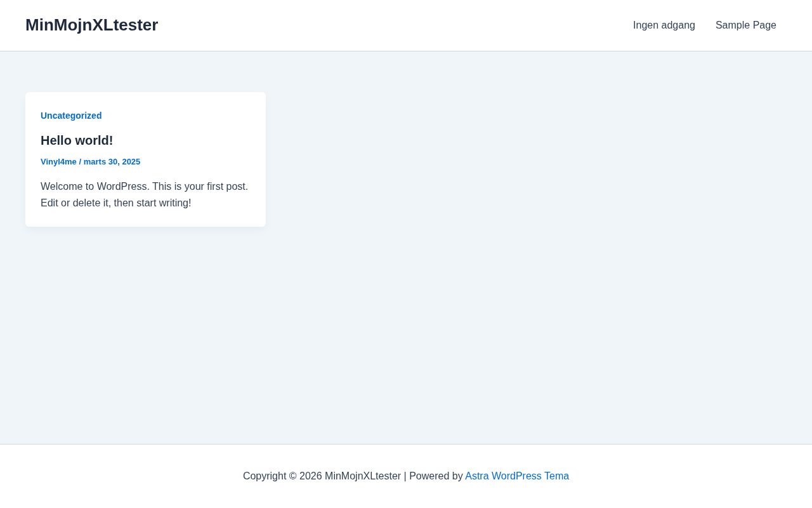Image resolution: width=812 pixels, height=508 pixels.
Task: Click the slash between author and date
Action: click(x=80, y=162)
